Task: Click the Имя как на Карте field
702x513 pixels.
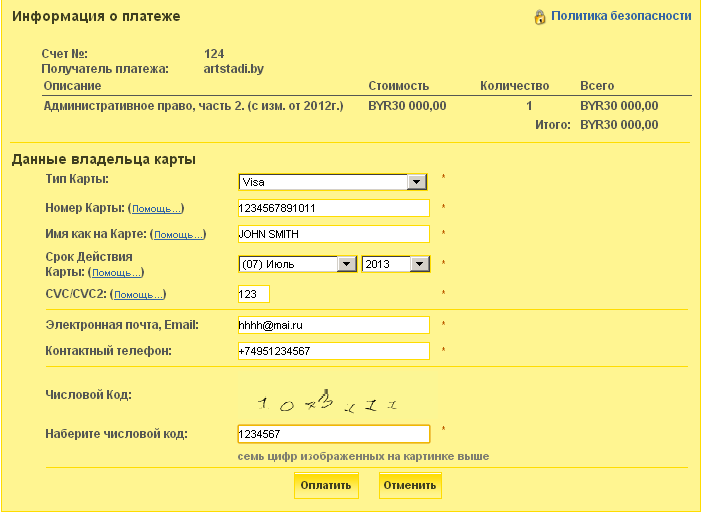Action: tap(333, 234)
